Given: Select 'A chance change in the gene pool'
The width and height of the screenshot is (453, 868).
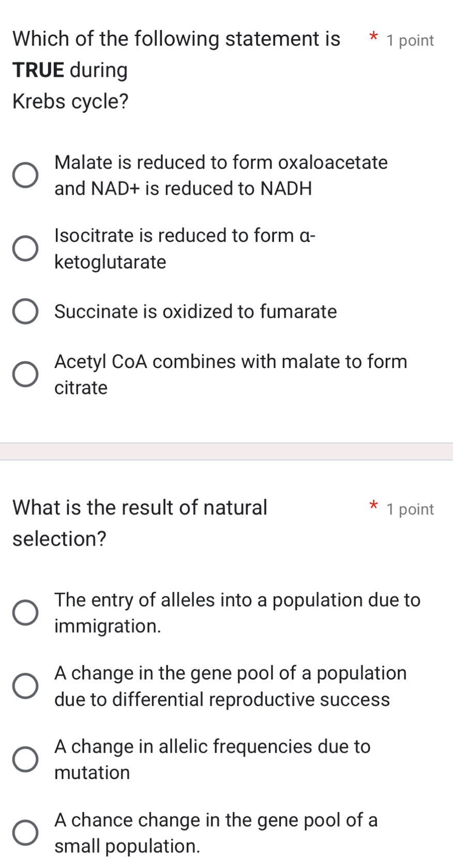Looking at the screenshot, I should coord(25,832).
